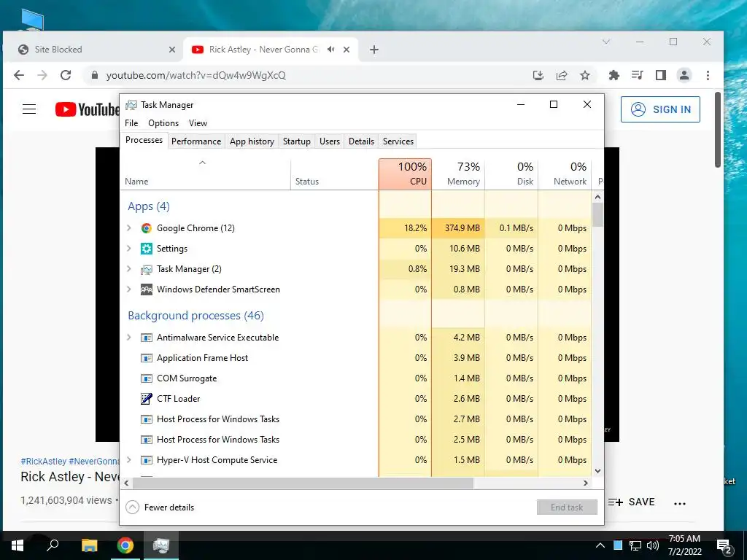Expand the Settings process row

128,249
